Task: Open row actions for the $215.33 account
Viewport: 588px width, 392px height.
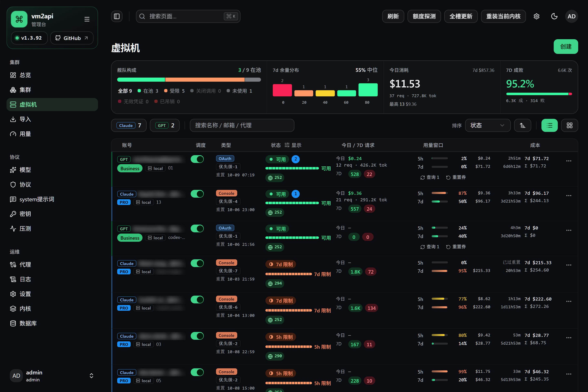Action: [x=568, y=265]
